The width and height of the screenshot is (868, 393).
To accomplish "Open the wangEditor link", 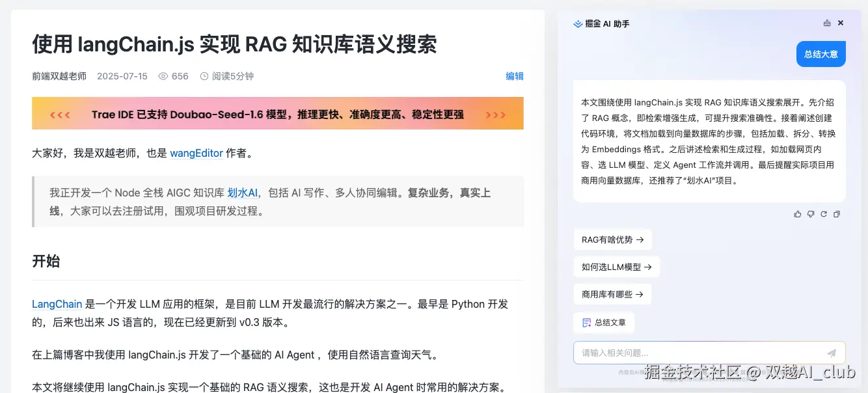I will [197, 154].
